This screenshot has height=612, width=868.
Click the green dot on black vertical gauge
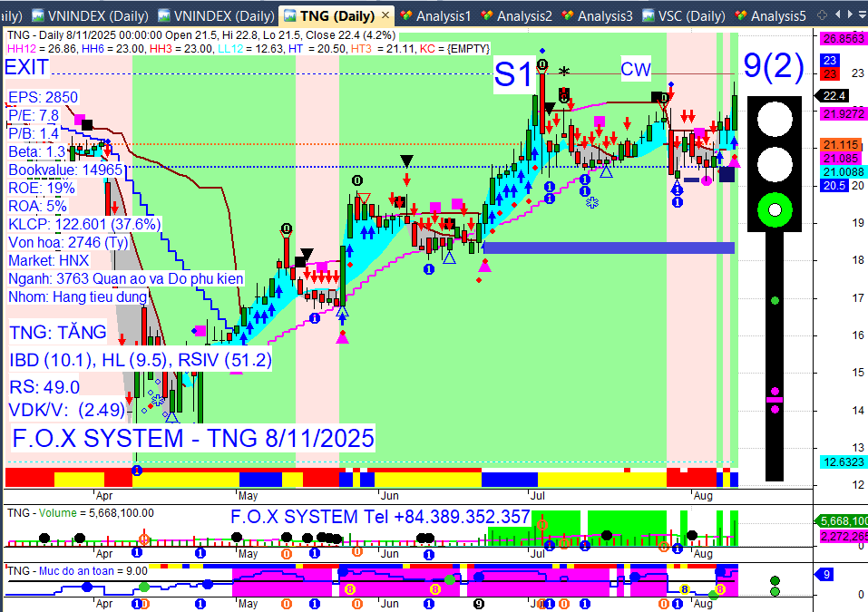[775, 300]
